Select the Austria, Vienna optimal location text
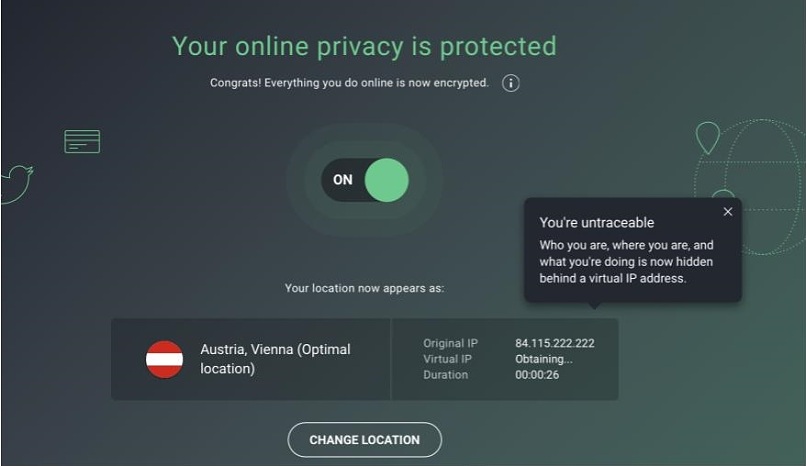Viewport: 806px width, 466px height. 276,359
